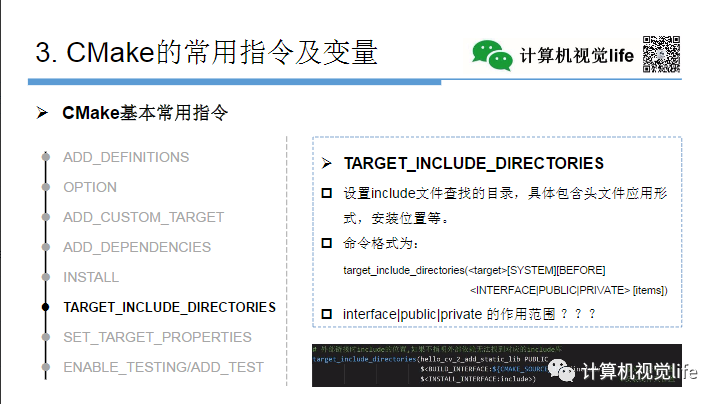This screenshot has width=721, height=404.
Task: Click the text "设置include文件查找的目录"
Action: [429, 193]
